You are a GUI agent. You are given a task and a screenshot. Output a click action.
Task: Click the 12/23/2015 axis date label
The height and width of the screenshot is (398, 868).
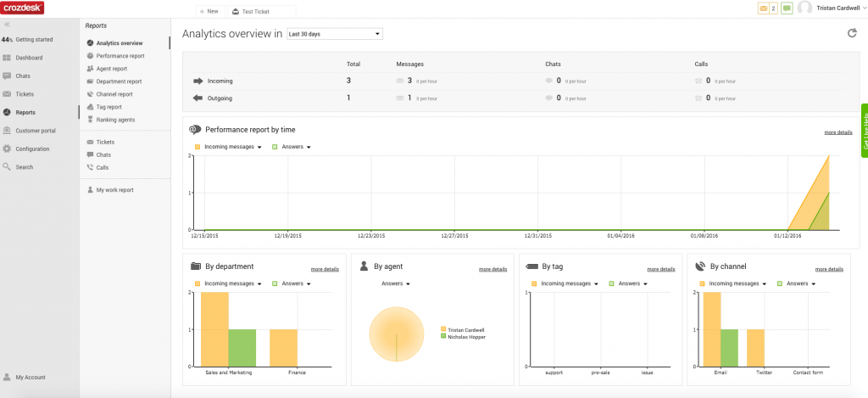(371, 235)
